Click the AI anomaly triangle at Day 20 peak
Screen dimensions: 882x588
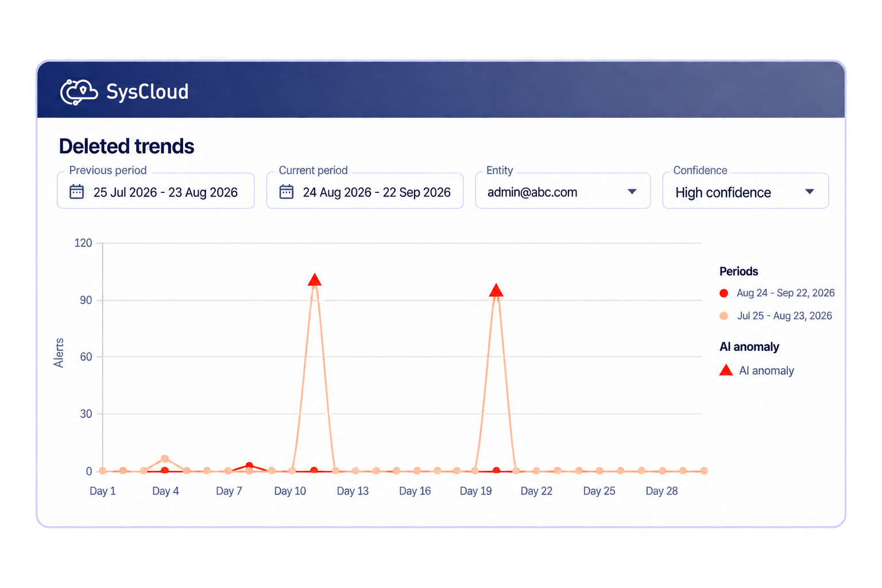[x=496, y=290]
